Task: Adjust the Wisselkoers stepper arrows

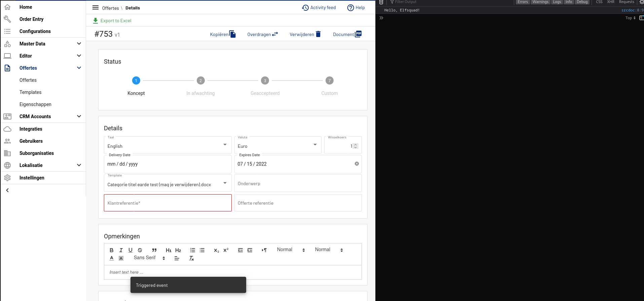Action: 355,146
